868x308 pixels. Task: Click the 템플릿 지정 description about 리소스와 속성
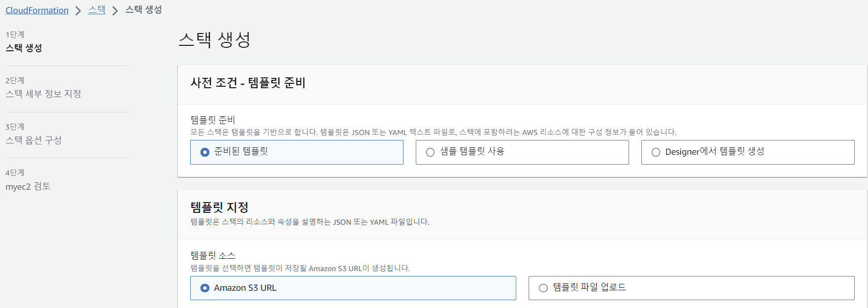click(x=310, y=222)
